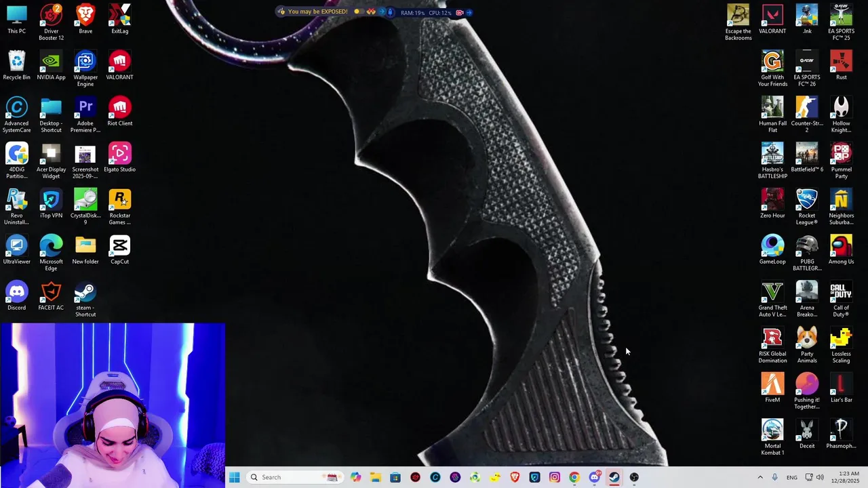Select the FiveM desktop icon
This screenshot has height=488, width=868.
[772, 388]
